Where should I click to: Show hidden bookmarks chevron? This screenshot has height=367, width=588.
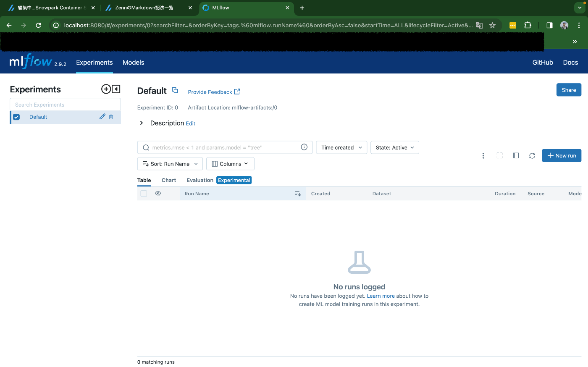pos(575,42)
